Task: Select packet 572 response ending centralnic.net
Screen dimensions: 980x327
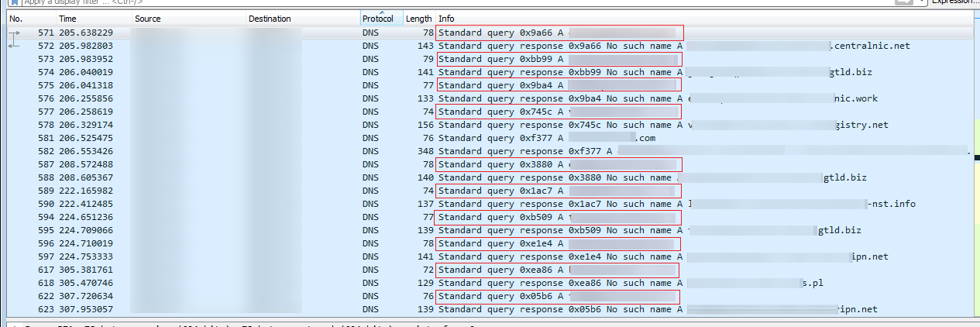Action: 542,46
